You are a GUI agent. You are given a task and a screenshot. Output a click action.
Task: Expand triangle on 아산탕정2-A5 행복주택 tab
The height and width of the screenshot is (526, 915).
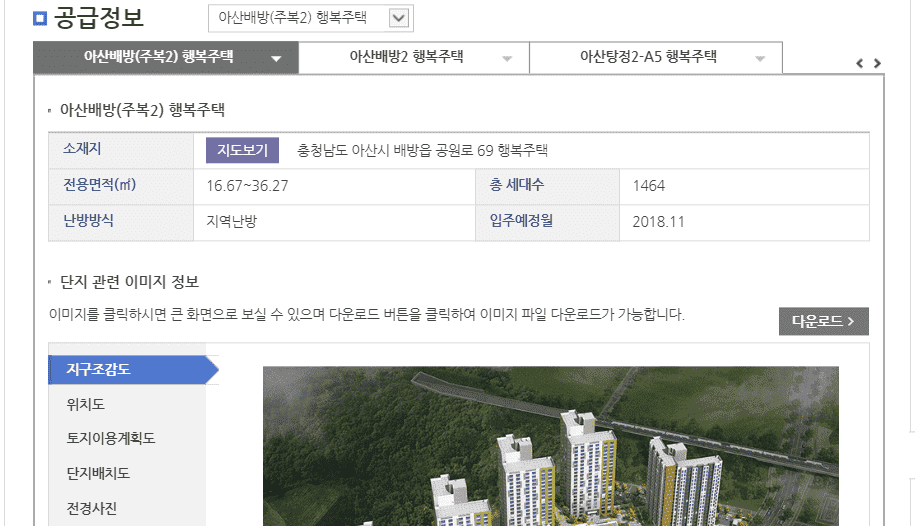pos(761,59)
